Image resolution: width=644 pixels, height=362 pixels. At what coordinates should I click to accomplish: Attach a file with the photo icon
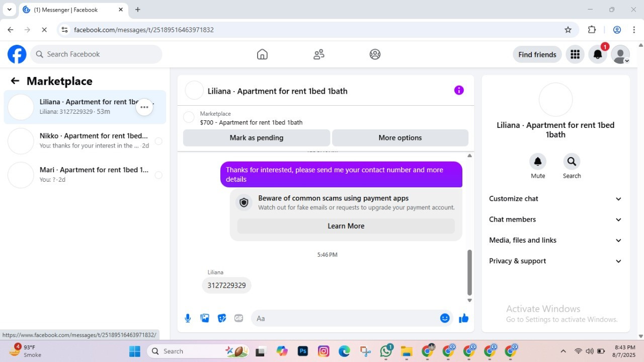click(205, 318)
